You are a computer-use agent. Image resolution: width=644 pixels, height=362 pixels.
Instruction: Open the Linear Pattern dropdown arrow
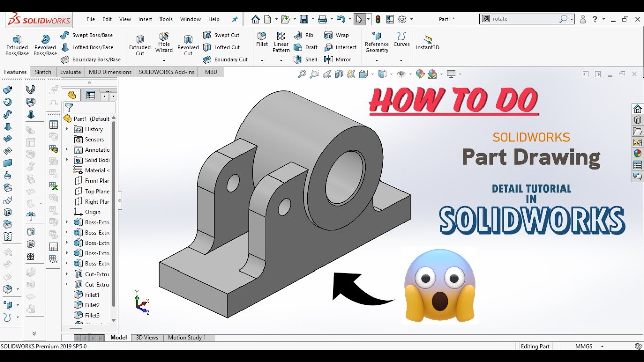click(281, 61)
